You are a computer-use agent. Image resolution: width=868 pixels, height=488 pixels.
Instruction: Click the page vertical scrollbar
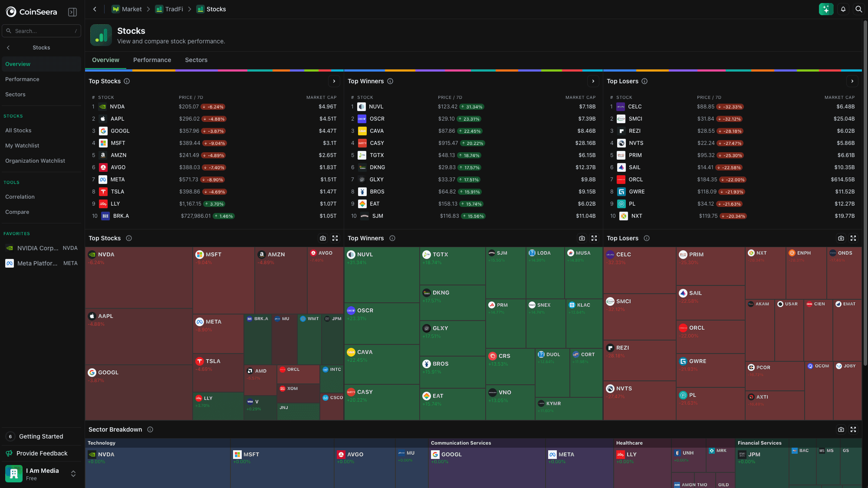[x=865, y=193]
